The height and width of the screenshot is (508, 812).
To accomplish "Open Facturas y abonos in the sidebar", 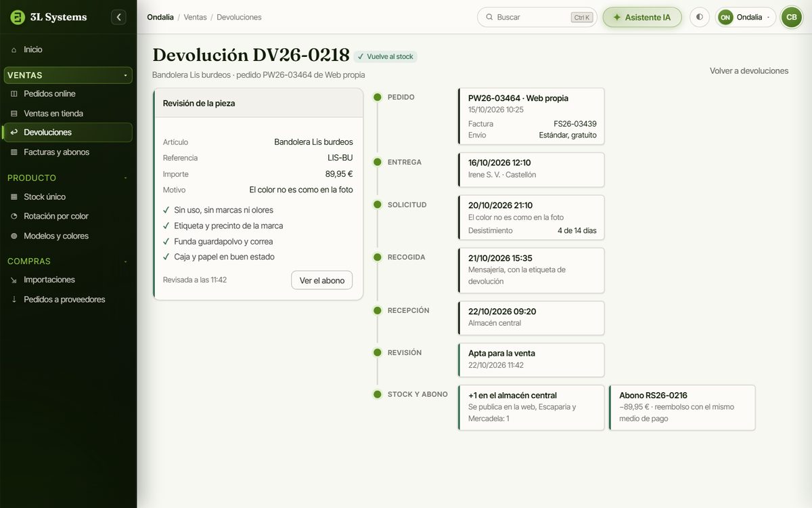I will coord(68,152).
